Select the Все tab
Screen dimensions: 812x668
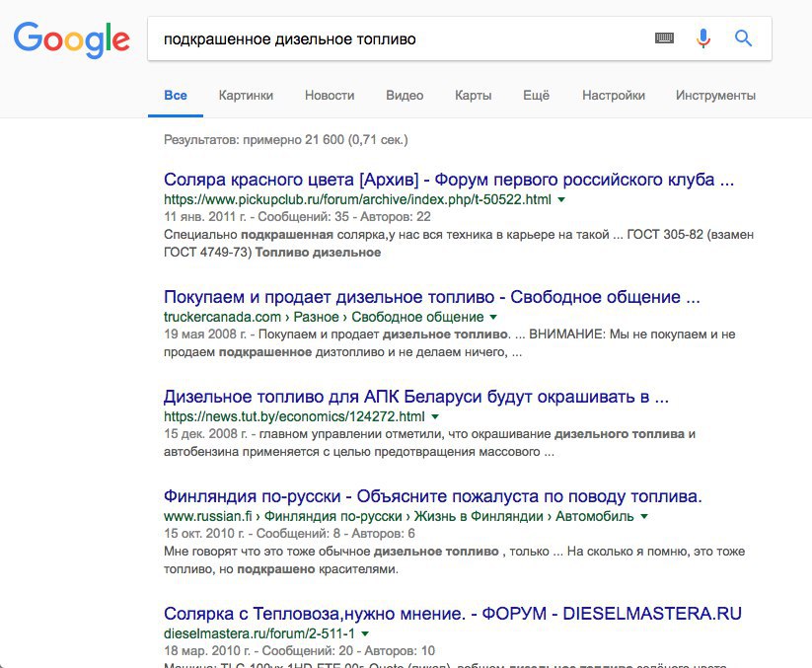click(x=176, y=96)
